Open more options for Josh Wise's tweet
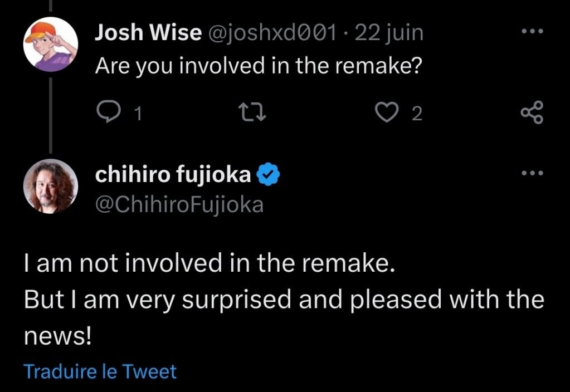 (533, 32)
